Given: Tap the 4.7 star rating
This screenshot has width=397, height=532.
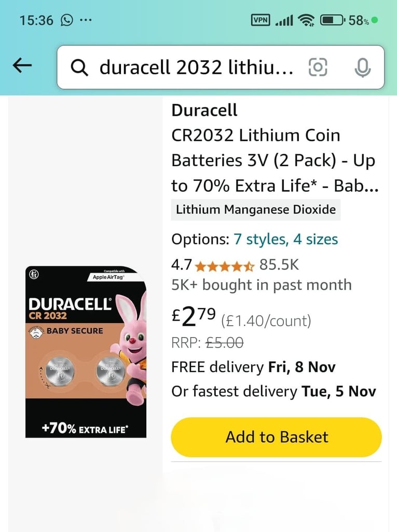Looking at the screenshot, I should [x=213, y=265].
